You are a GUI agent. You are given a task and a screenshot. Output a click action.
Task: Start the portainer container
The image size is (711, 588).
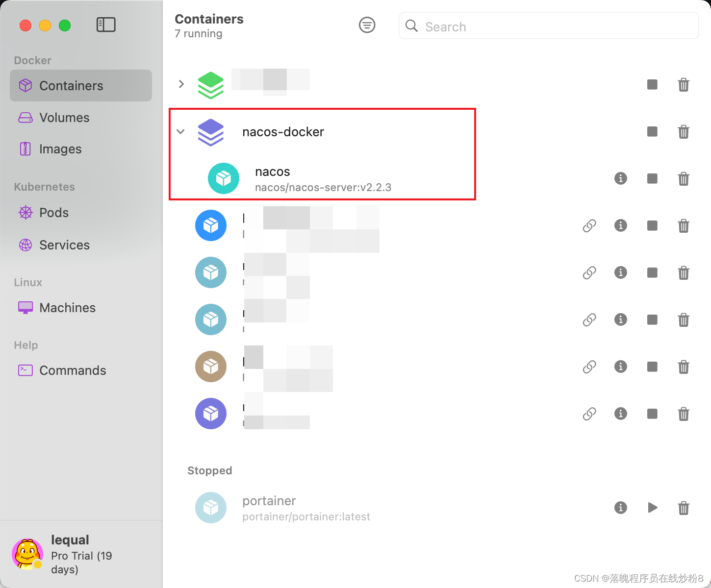click(x=652, y=508)
